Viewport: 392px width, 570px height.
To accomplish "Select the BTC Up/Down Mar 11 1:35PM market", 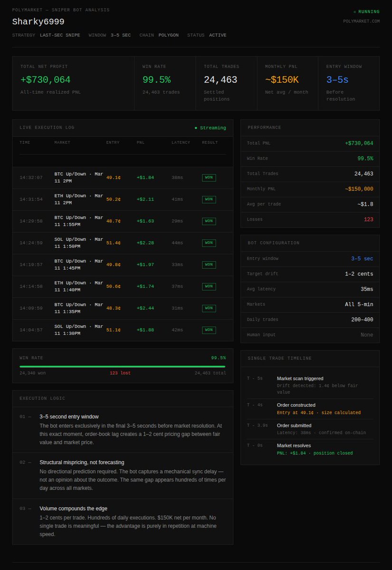I will click(x=78, y=308).
